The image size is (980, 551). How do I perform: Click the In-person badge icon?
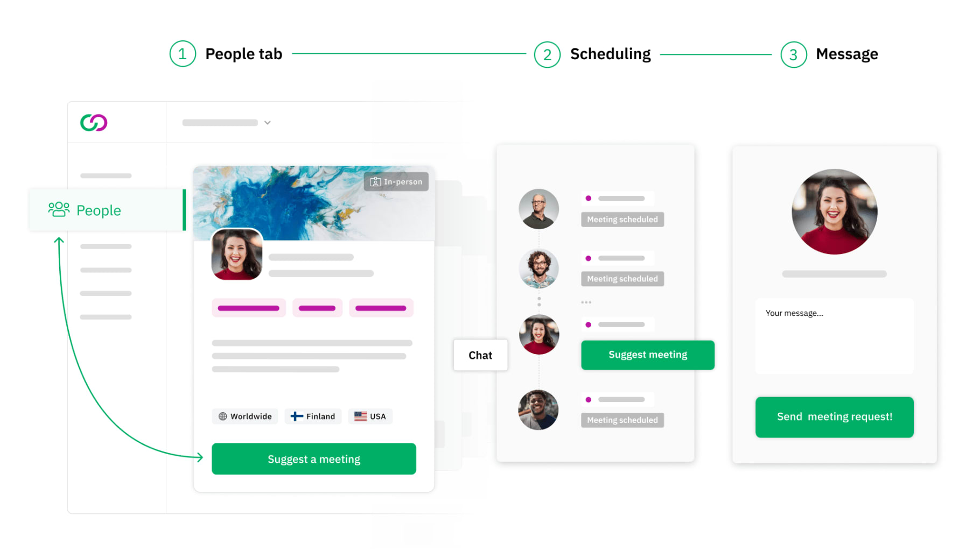click(x=375, y=182)
